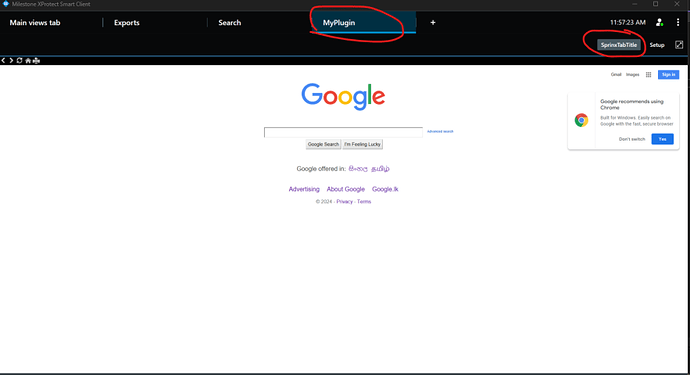
Task: Click 'Google recommends using Chrome' text
Action: point(631,104)
